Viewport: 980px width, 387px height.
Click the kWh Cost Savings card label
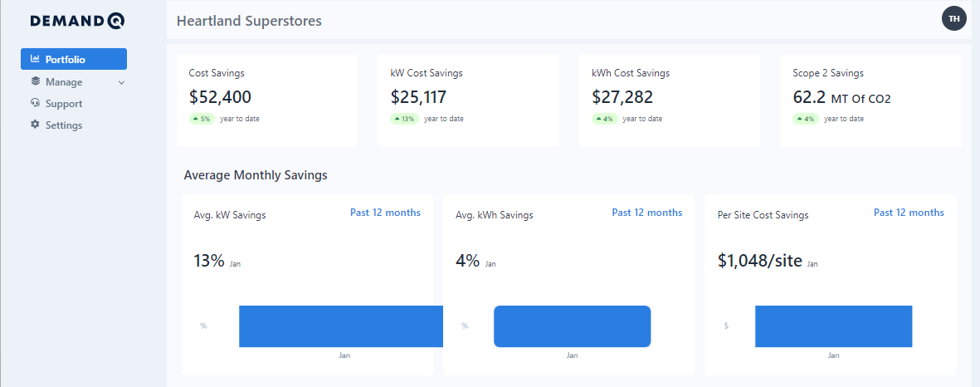pos(631,73)
